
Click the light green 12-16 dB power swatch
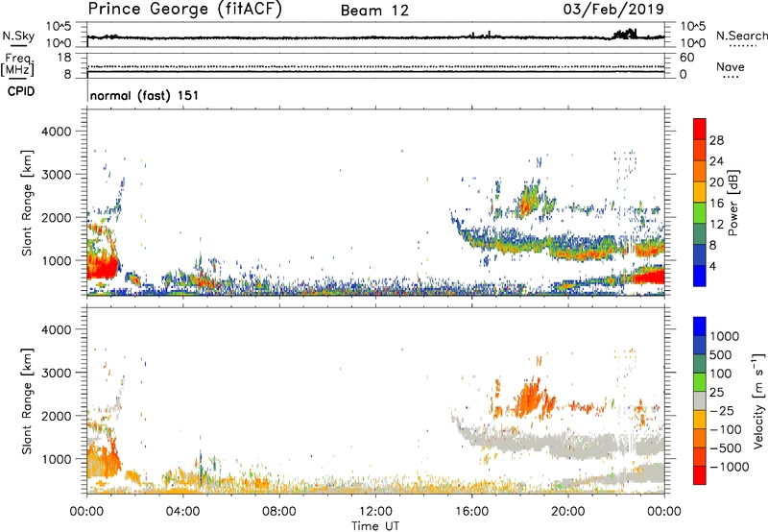click(x=700, y=213)
